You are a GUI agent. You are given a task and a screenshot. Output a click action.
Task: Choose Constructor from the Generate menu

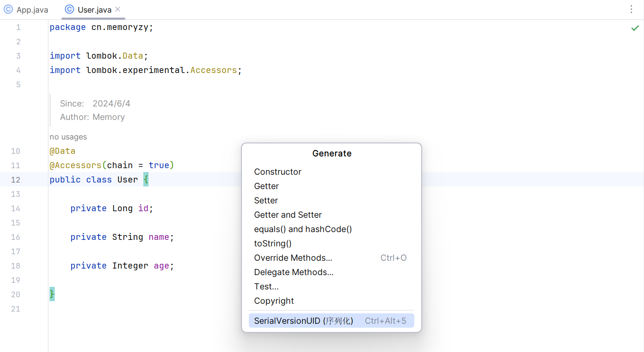tap(277, 172)
